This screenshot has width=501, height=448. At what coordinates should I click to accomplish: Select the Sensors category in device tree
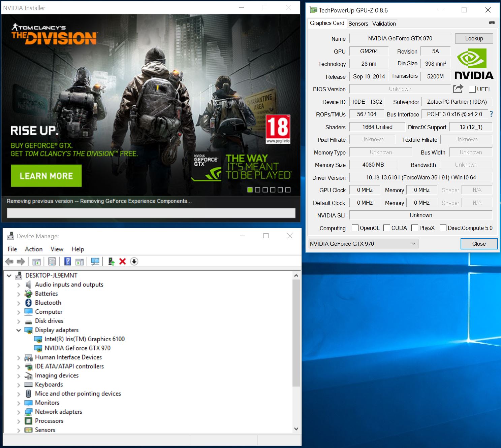[x=45, y=430]
